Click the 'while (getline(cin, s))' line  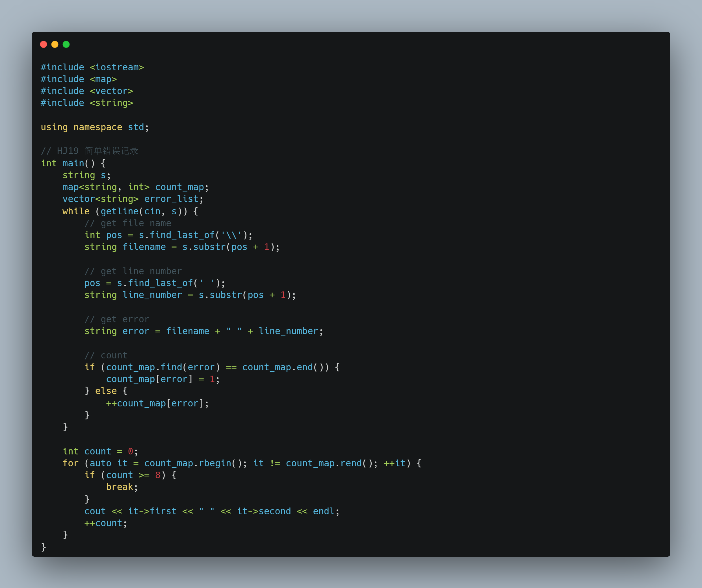click(x=130, y=211)
